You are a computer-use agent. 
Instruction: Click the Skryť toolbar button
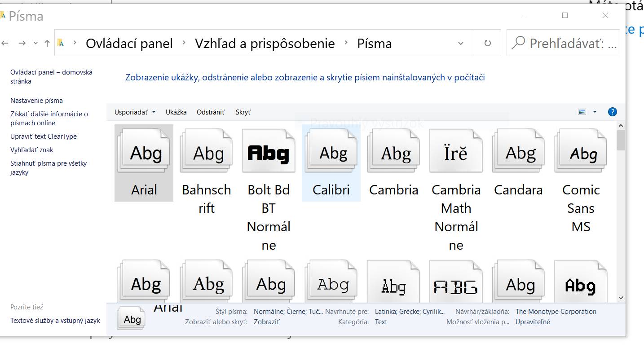click(243, 112)
